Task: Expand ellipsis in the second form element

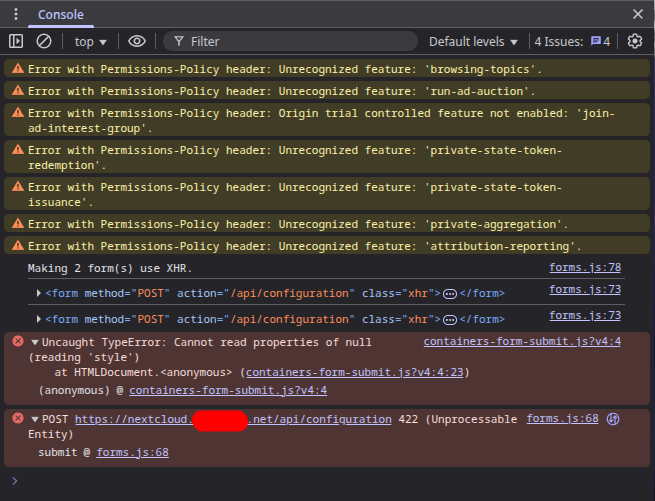Action: pyautogui.click(x=449, y=320)
